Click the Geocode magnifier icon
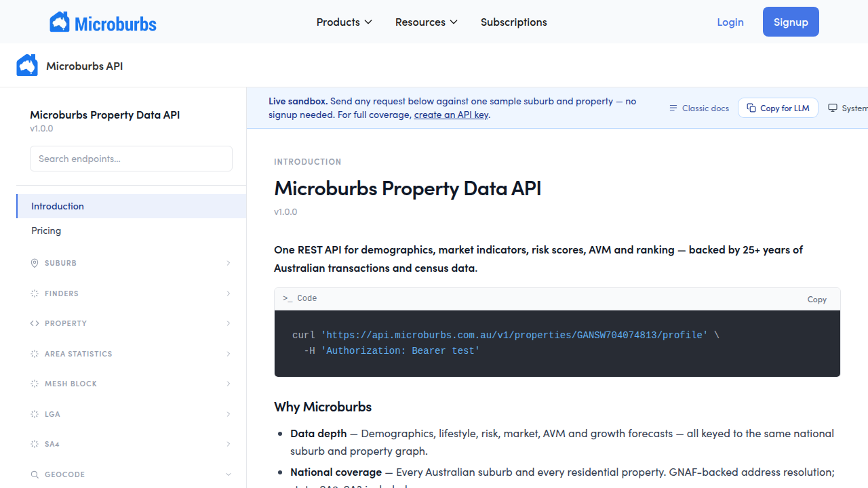Viewport: 868px width, 488px height. (35, 474)
